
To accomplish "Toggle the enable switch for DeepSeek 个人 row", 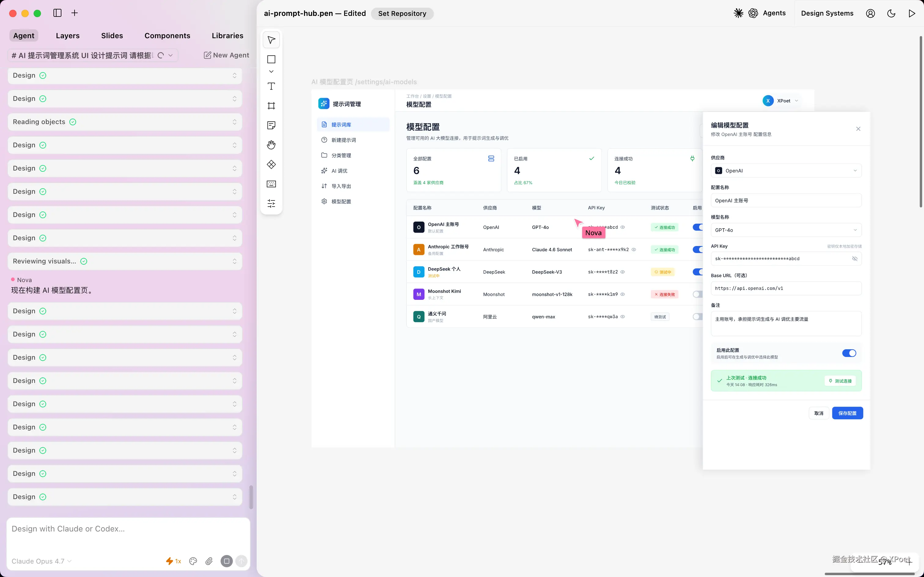I will coord(698,272).
